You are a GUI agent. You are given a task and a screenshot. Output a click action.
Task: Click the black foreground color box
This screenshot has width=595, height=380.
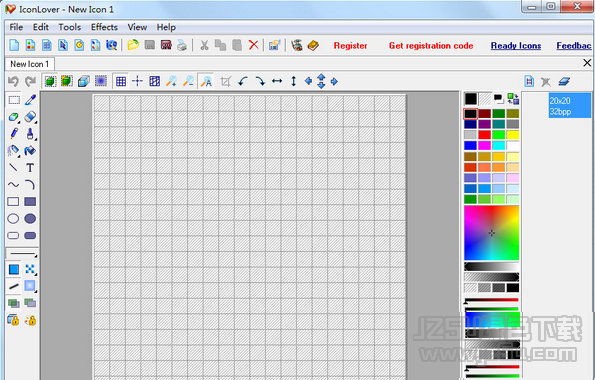tap(471, 99)
